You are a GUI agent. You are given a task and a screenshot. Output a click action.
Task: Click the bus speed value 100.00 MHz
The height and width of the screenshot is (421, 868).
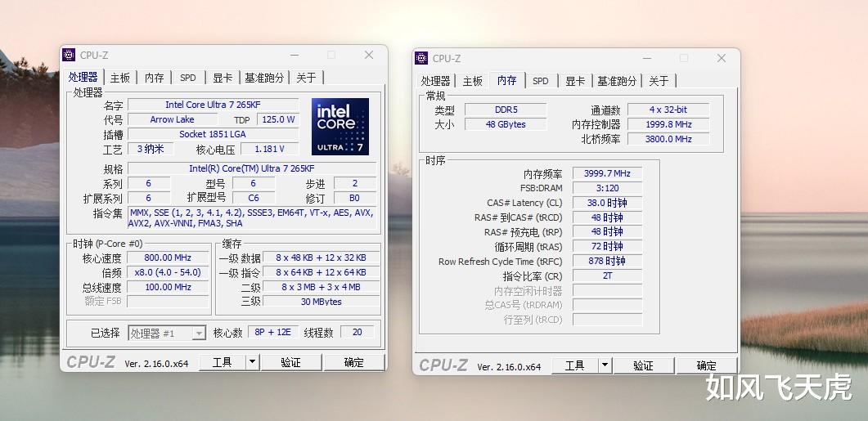tap(168, 287)
